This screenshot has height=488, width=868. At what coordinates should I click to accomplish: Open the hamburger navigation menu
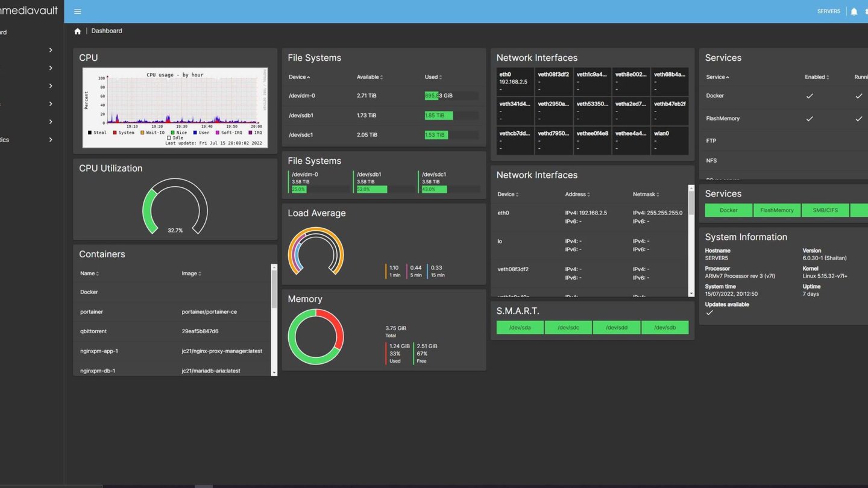(77, 11)
